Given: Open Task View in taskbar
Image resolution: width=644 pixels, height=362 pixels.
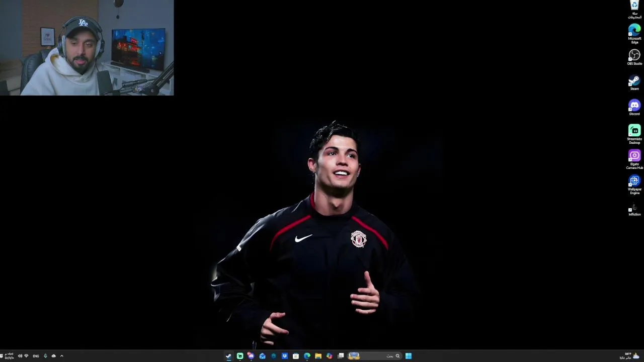Looking at the screenshot, I should [341, 356].
